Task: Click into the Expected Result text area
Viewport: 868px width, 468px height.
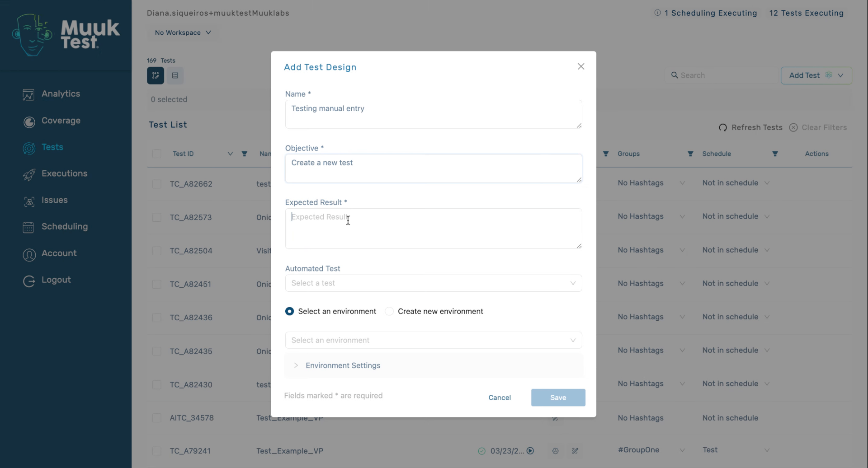Action: click(434, 229)
